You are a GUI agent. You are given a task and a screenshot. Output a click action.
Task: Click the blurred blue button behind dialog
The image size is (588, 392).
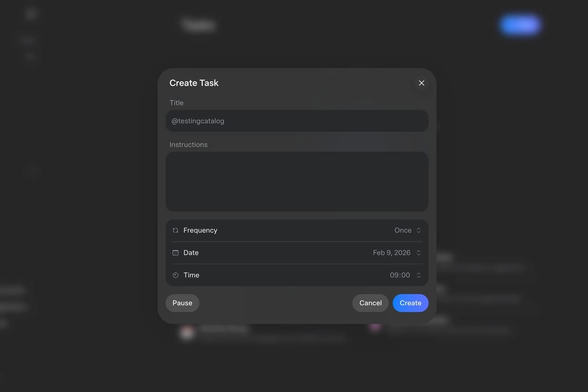coord(520,25)
